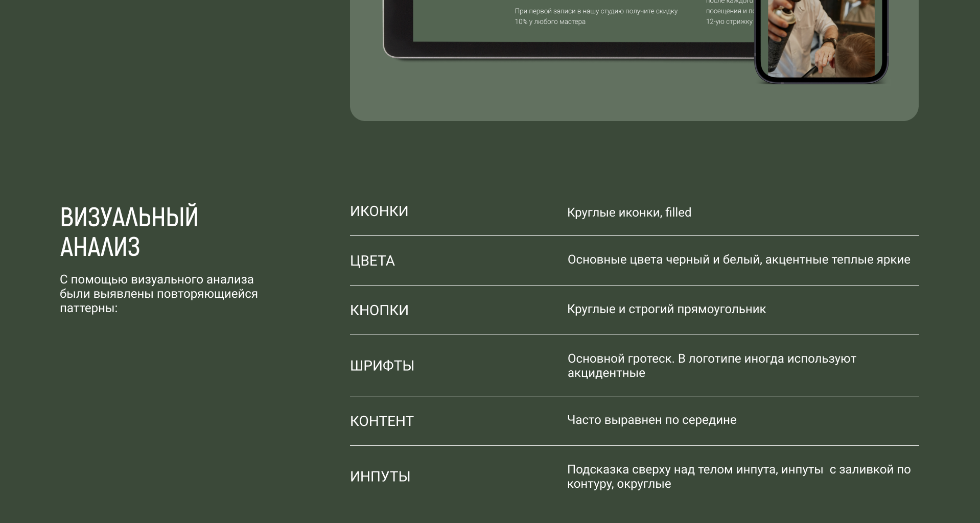This screenshot has height=523, width=980.
Task: Select the "КОНТЕНТ" row label
Action: click(382, 421)
